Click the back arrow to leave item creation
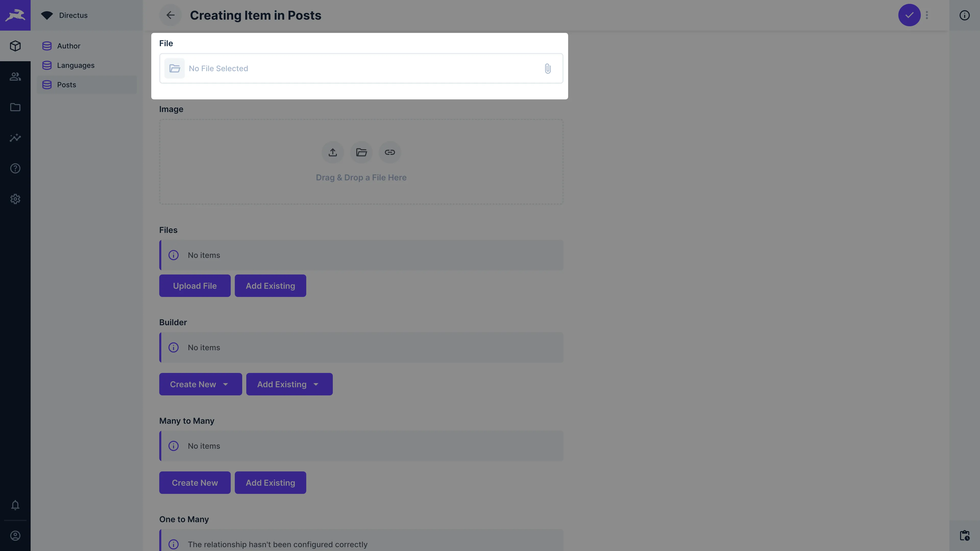This screenshot has width=980, height=551. [x=170, y=15]
